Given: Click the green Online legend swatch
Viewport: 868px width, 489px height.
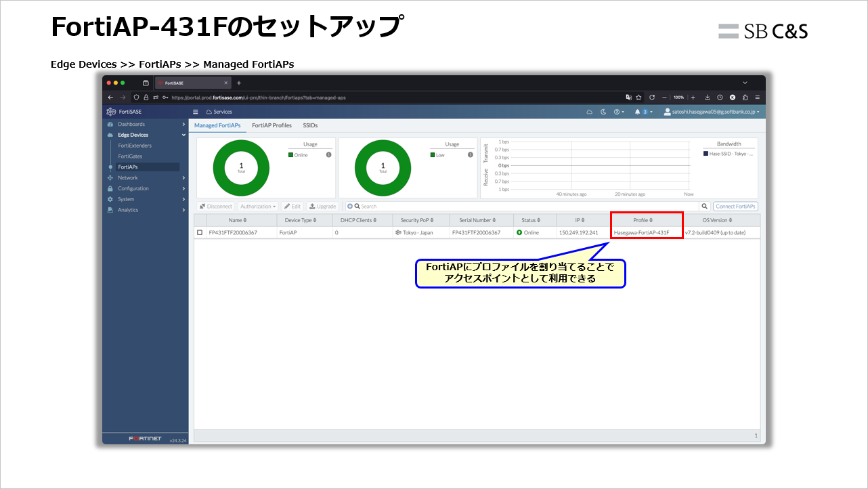Looking at the screenshot, I should 290,155.
